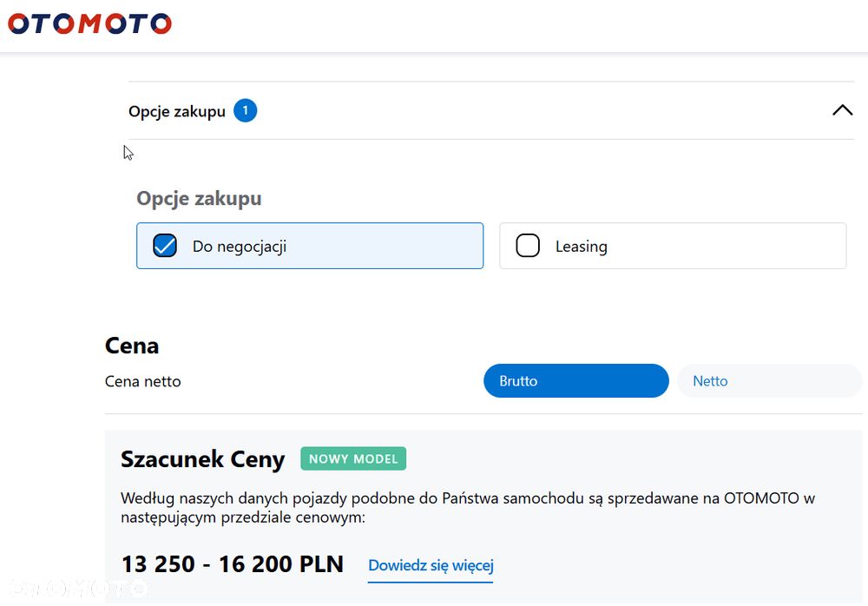Enable the Leasing checkbox
The width and height of the screenshot is (868, 606).
click(x=528, y=246)
